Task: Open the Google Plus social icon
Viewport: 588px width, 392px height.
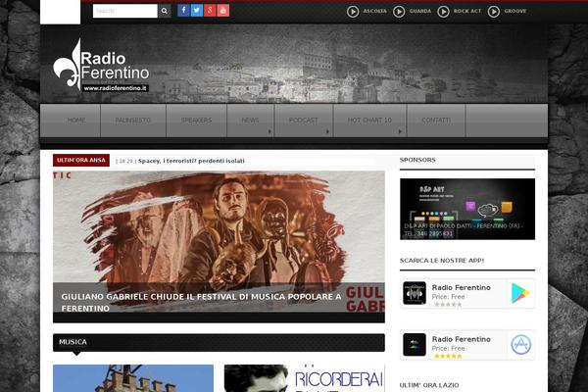Action: pos(210,11)
